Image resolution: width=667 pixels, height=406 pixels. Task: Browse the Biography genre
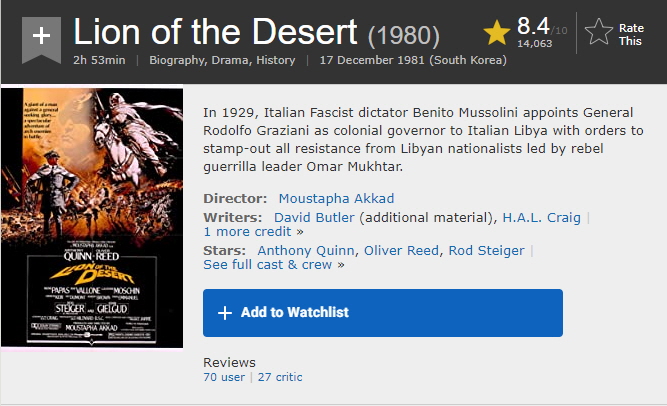[x=179, y=60]
